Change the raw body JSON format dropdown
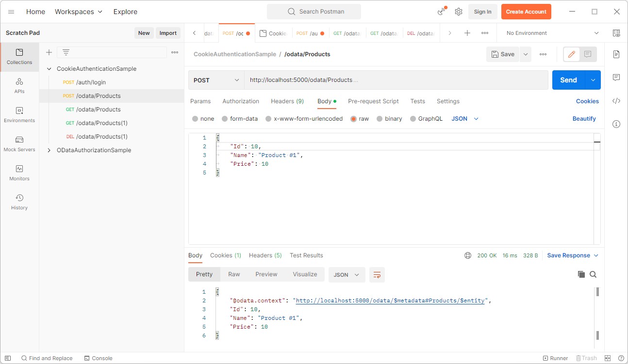The height and width of the screenshot is (364, 628). coord(465,119)
